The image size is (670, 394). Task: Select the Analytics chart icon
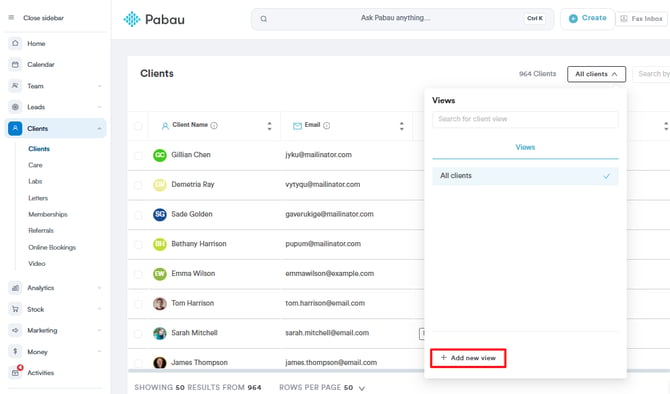pyautogui.click(x=15, y=288)
